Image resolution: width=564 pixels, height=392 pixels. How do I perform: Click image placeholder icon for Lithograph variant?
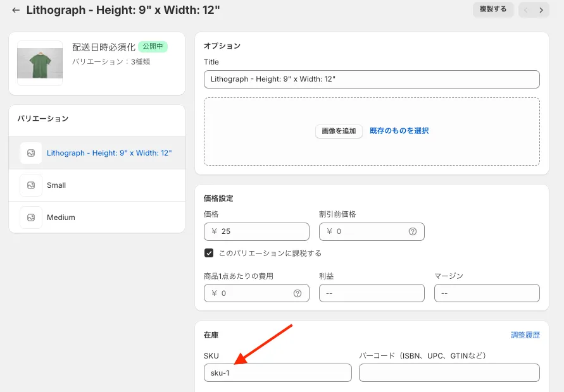pyautogui.click(x=31, y=153)
